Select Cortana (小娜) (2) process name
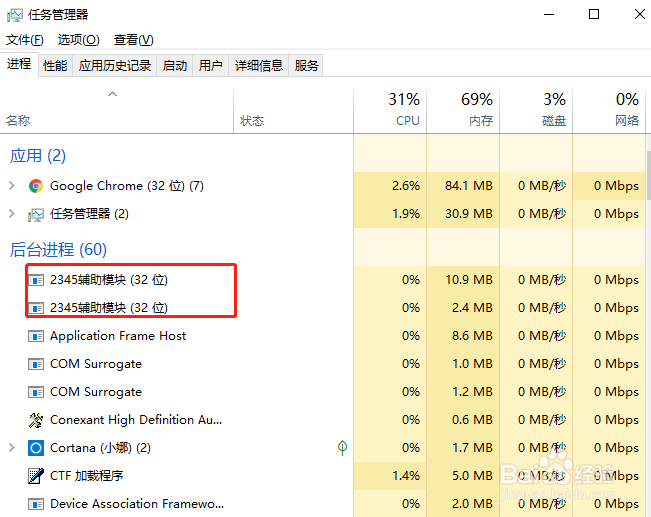651x517 pixels. (100, 448)
